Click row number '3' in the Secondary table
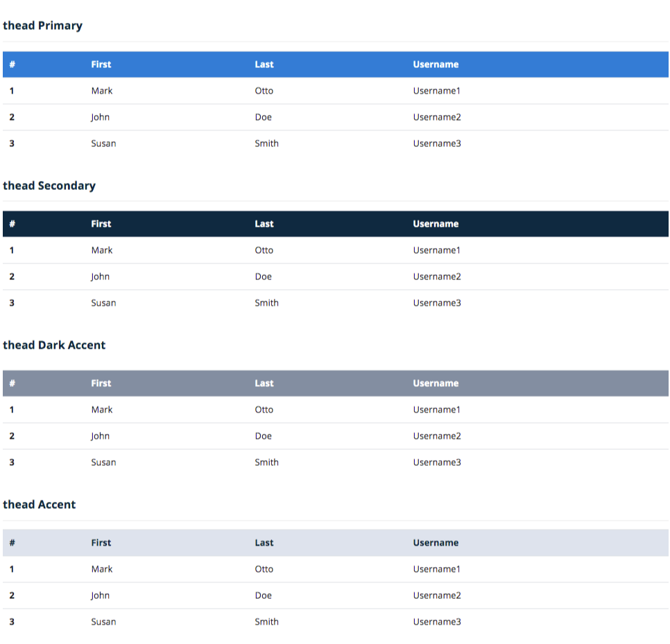This screenshot has width=670, height=644. [12, 303]
